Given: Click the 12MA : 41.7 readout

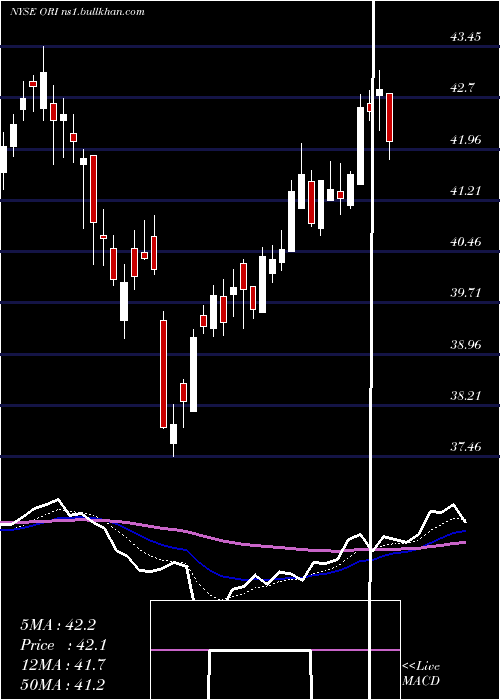Looking at the screenshot, I should pos(63,665).
